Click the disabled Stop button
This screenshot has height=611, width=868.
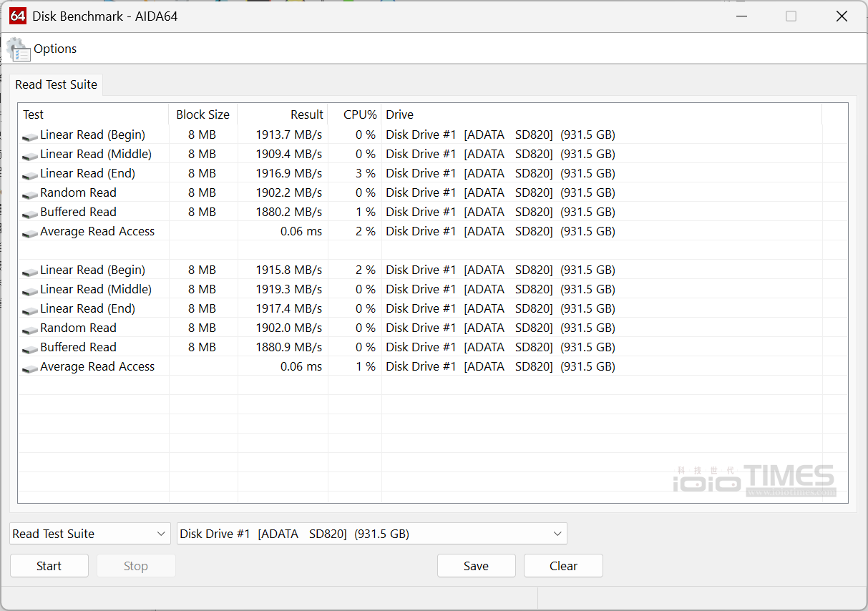point(135,565)
